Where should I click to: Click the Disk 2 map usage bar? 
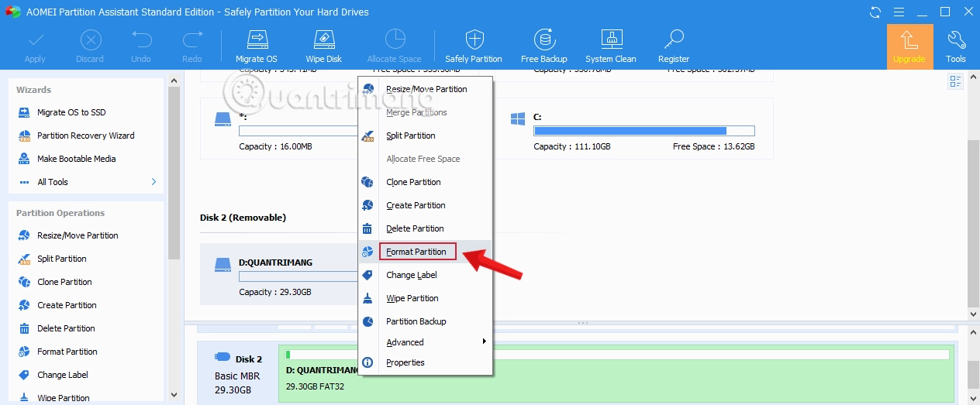coord(617,355)
